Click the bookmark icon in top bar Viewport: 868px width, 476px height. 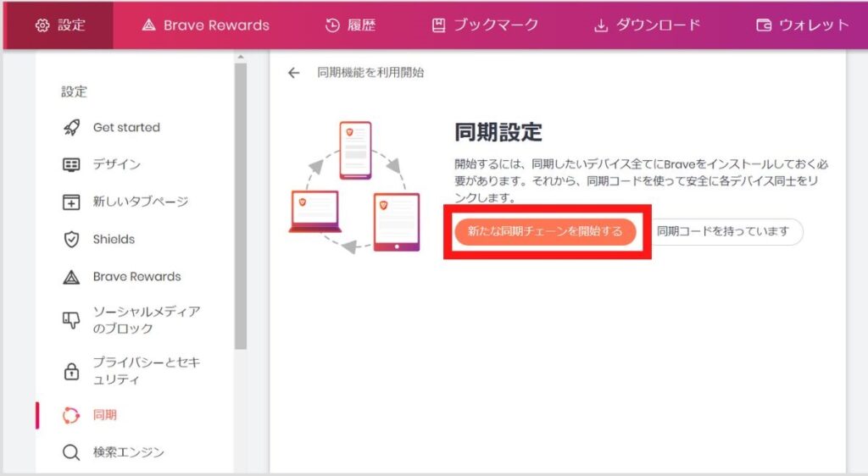pos(438,25)
